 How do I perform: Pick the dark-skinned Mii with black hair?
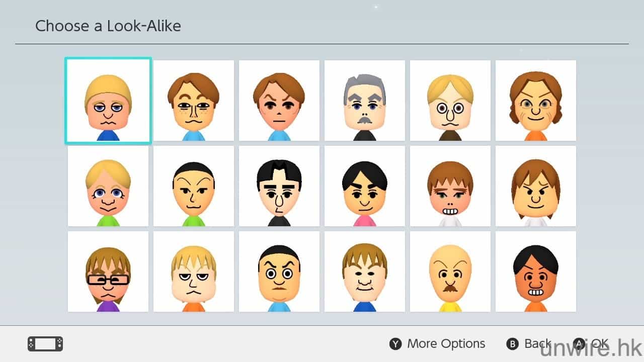[x=536, y=271]
